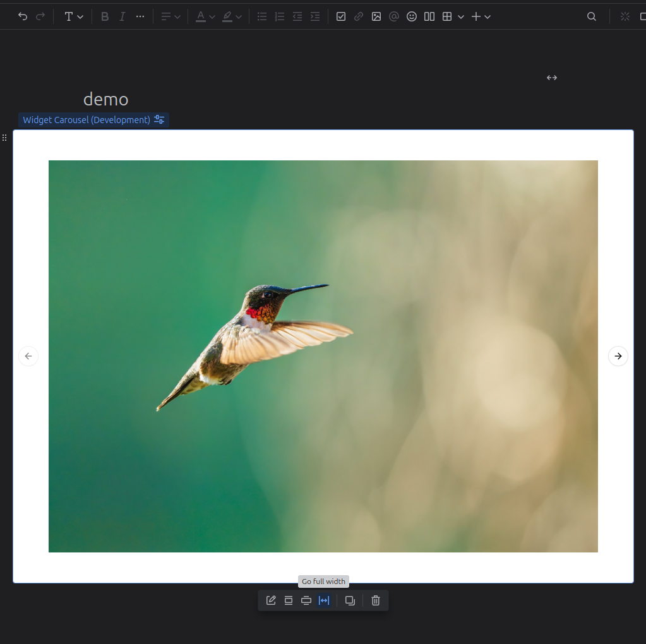The height and width of the screenshot is (644, 646).
Task: Click the page title "demo"
Action: [x=106, y=99]
